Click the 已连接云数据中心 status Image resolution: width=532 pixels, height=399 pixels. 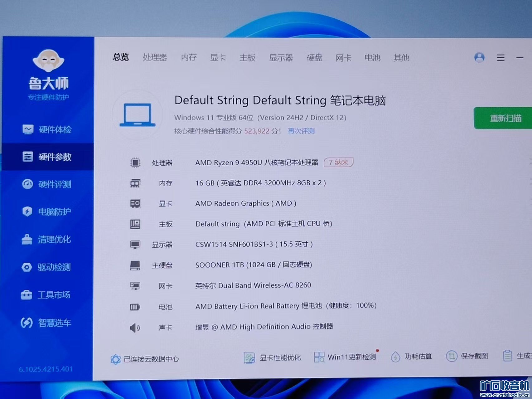coord(145,359)
